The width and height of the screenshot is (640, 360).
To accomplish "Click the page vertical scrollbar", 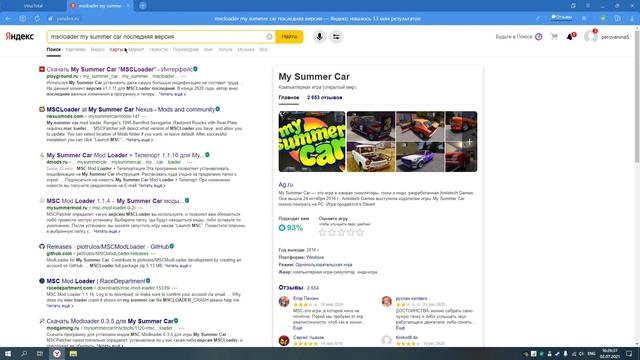I will [637, 98].
